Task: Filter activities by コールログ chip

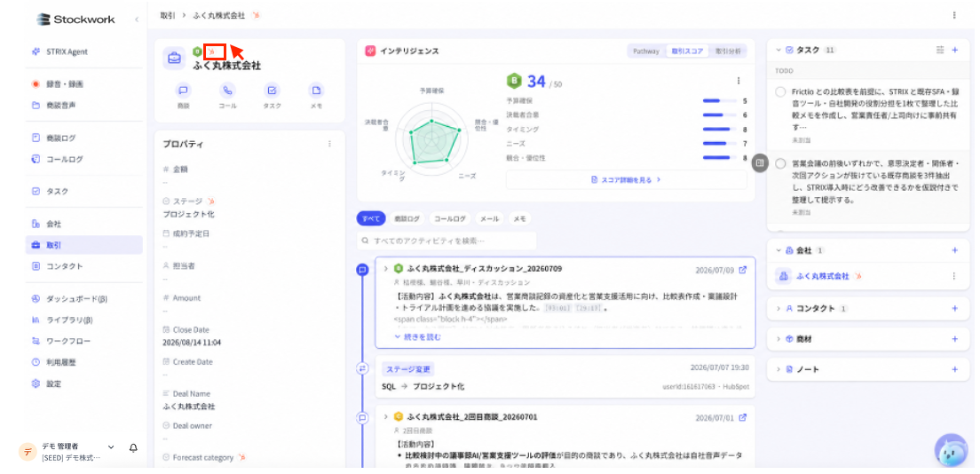Action: [450, 219]
